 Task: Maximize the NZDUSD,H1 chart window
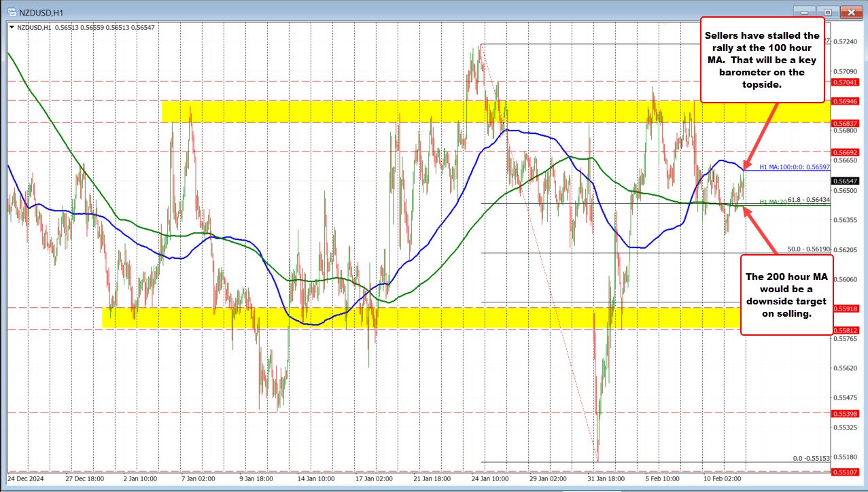pyautogui.click(x=828, y=12)
